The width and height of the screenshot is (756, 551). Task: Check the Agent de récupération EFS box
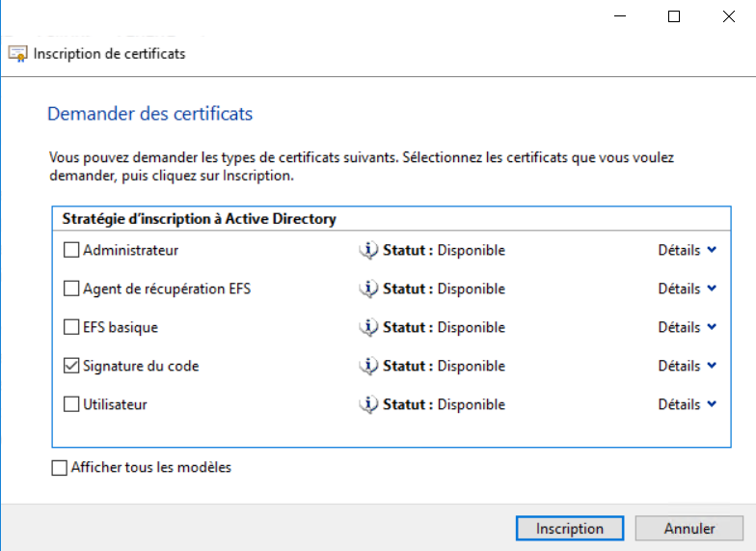[71, 289]
